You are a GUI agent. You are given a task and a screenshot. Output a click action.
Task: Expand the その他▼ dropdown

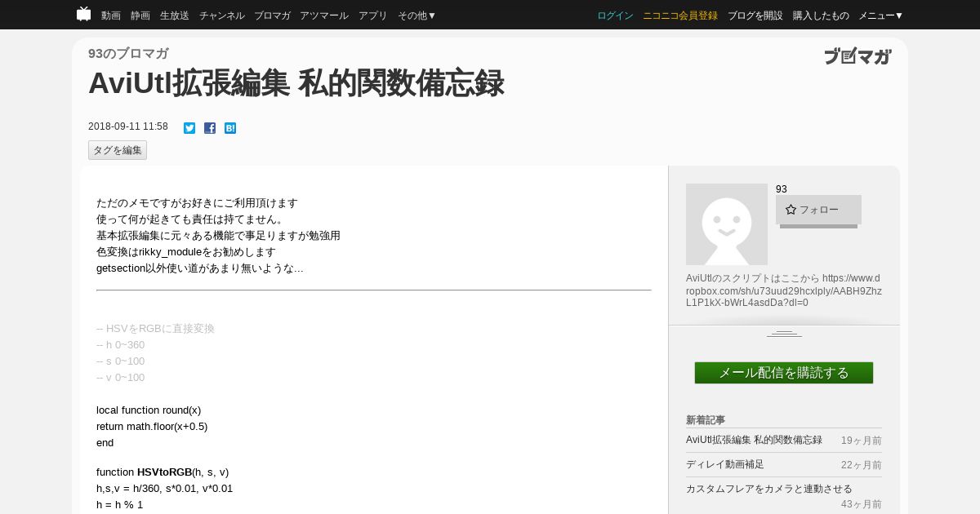[417, 16]
